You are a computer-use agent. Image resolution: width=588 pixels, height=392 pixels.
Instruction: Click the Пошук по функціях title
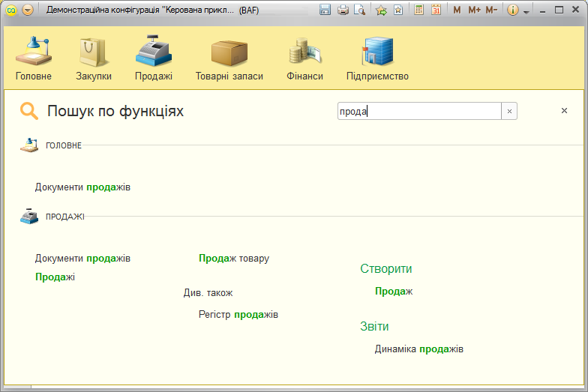pyautogui.click(x=115, y=111)
